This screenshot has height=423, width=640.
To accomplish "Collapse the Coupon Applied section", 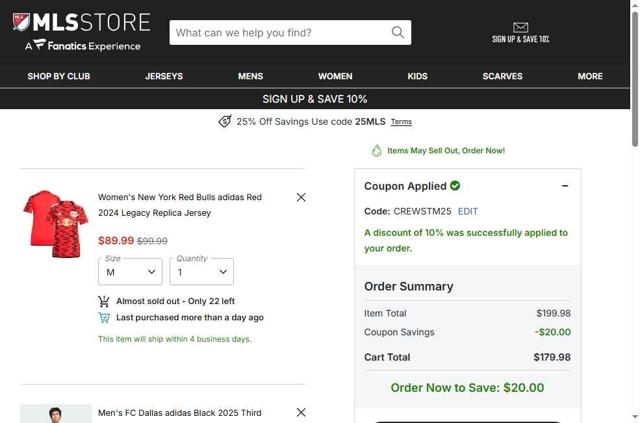I will pyautogui.click(x=565, y=186).
